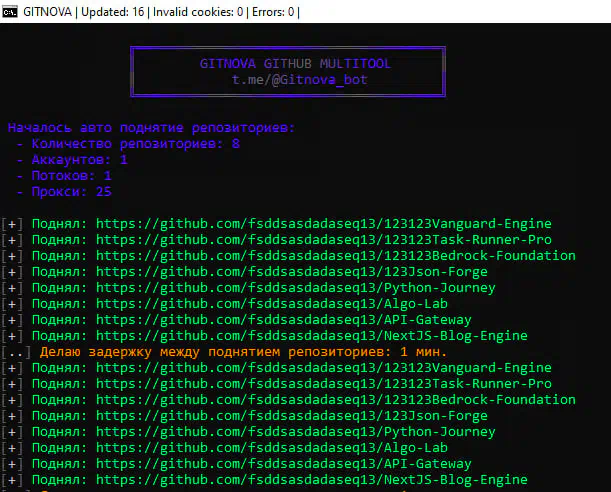The width and height of the screenshot is (611, 492).
Task: Open the Python-Journey URL after the delay message
Action: 295,432
